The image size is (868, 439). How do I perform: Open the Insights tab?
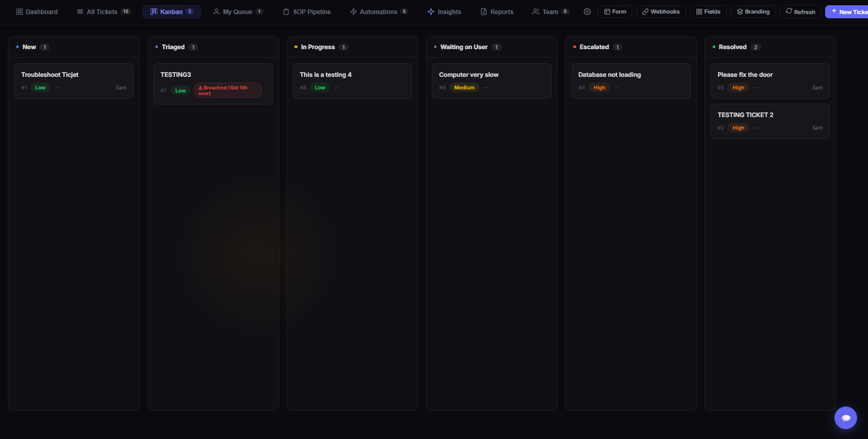pyautogui.click(x=444, y=11)
